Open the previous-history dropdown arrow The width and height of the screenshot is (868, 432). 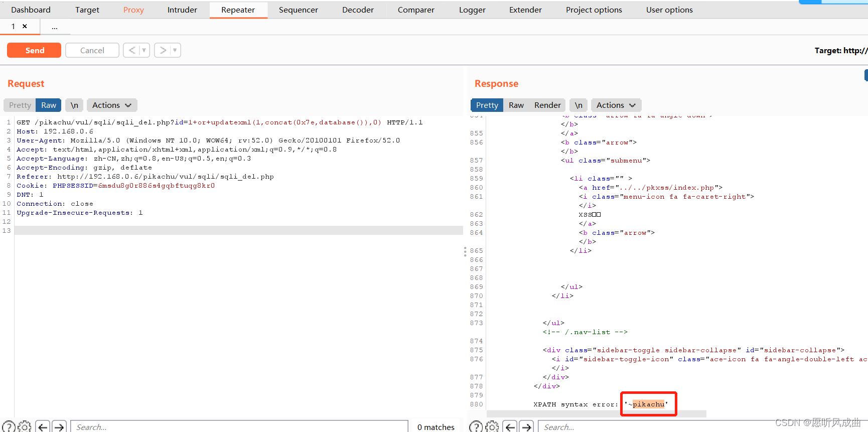point(144,50)
